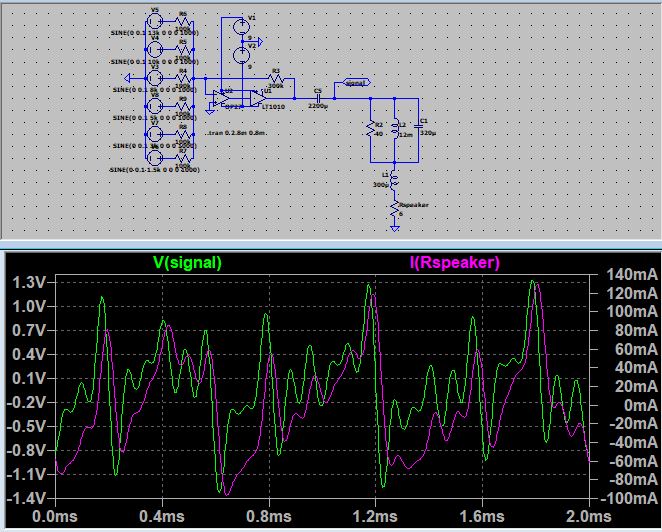Select resistor R8 symbol
Image resolution: width=662 pixels, height=532 pixels.
(x=183, y=134)
